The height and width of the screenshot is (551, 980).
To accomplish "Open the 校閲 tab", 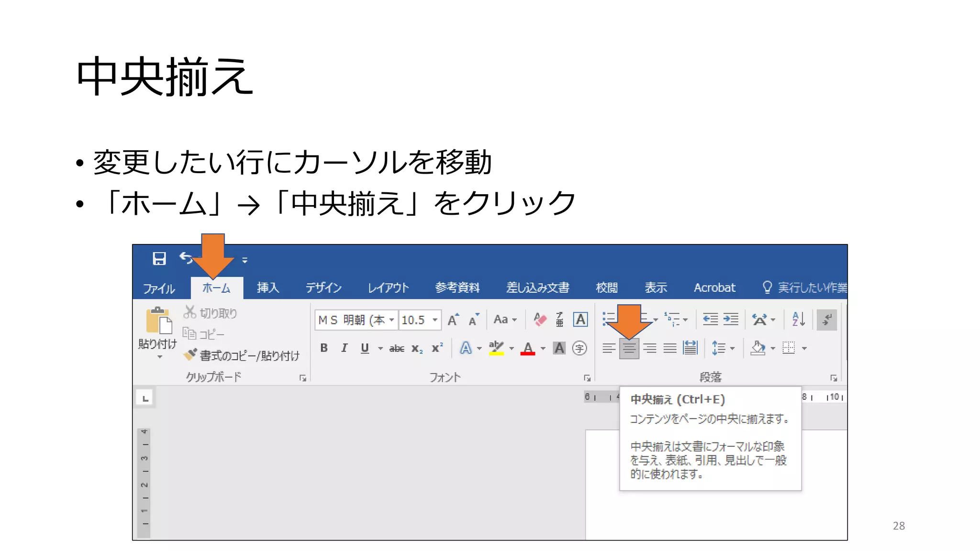I will point(607,287).
